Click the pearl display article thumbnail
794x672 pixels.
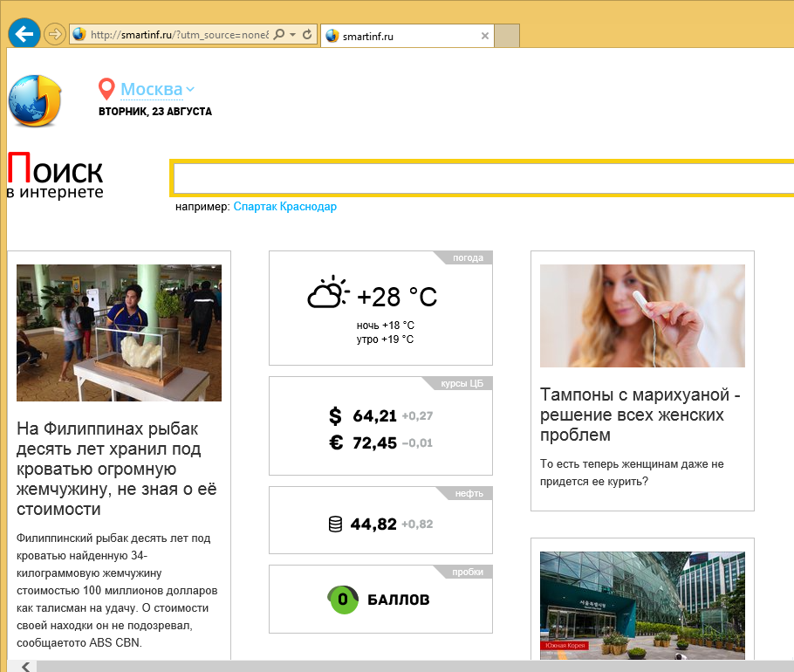click(x=119, y=333)
